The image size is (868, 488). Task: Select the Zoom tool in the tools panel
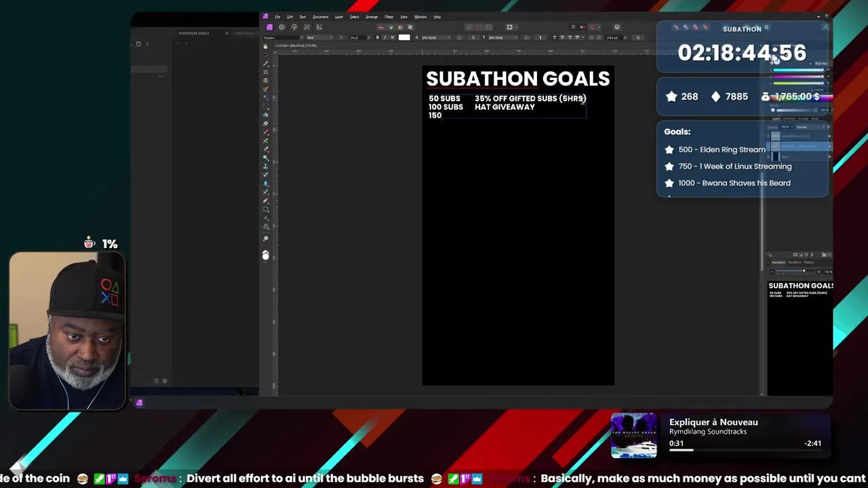click(265, 238)
